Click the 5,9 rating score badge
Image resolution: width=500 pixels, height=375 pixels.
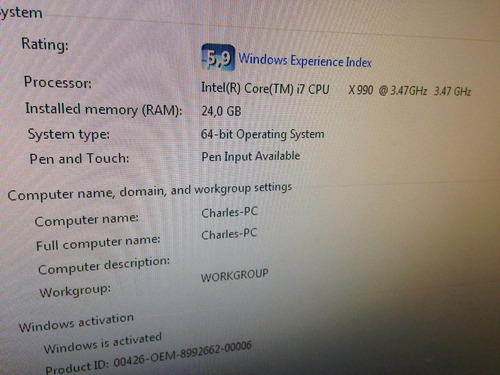[x=218, y=57]
